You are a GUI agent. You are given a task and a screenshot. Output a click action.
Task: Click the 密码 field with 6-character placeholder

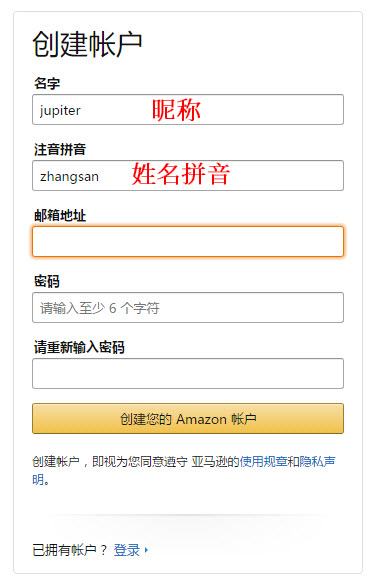188,307
